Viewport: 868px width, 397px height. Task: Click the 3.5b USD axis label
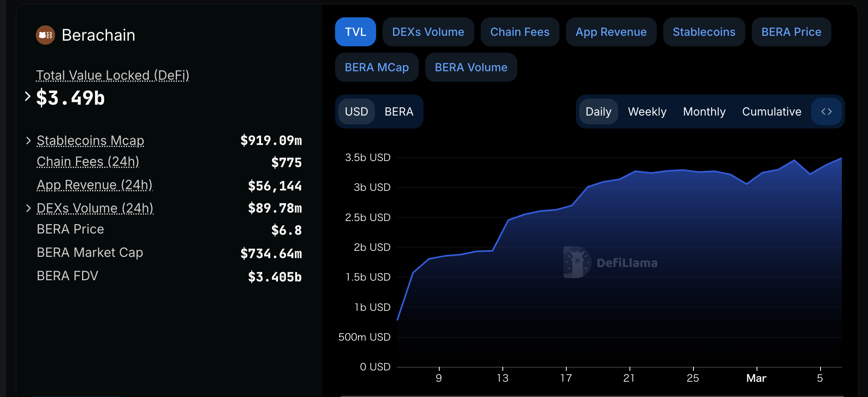[x=368, y=157]
